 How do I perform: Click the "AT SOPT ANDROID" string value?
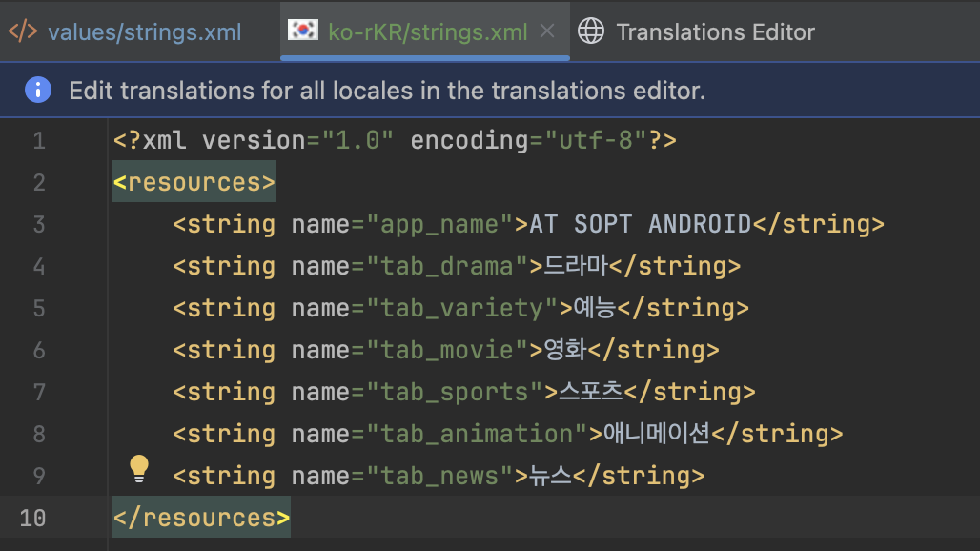[x=640, y=224]
